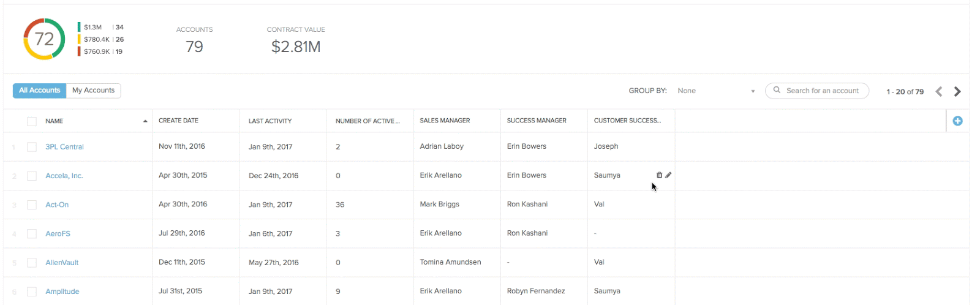Sort by CREATE DATE column header

[x=178, y=121]
